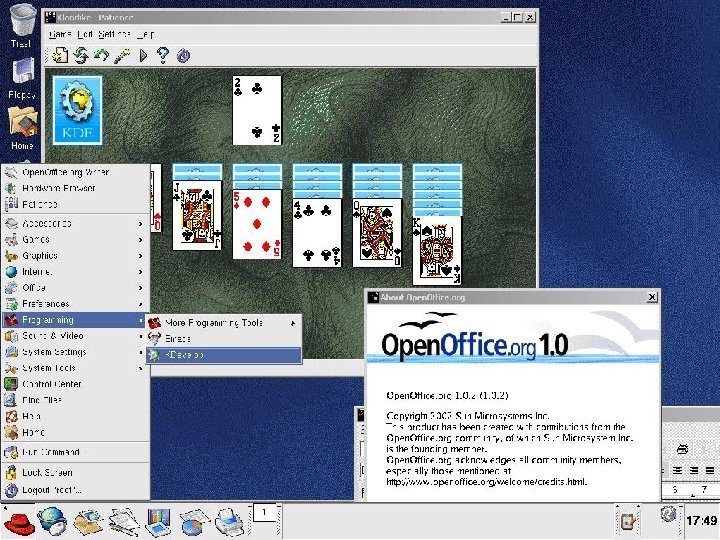
Task: Open Control Center from the start menu
Action: (x=76, y=384)
